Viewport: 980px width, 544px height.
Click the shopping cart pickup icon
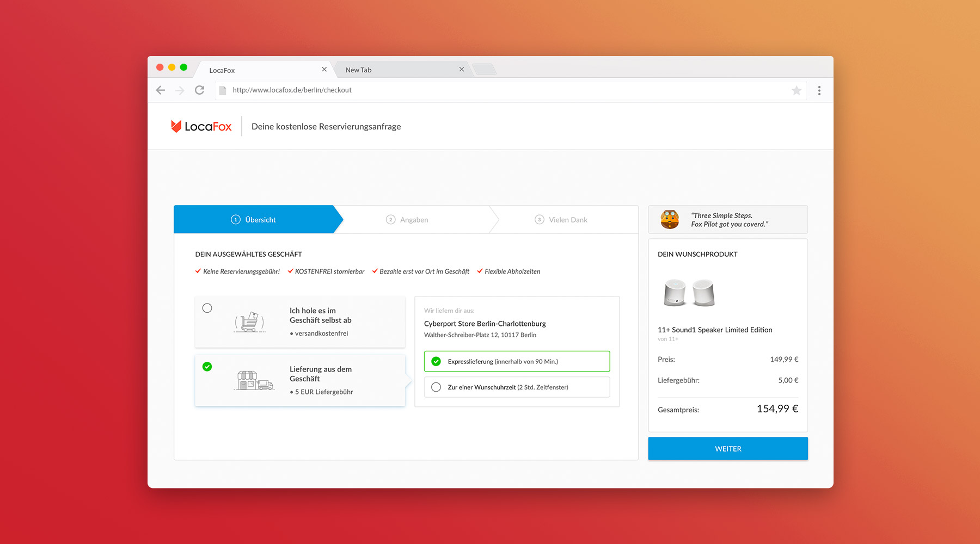tap(249, 322)
